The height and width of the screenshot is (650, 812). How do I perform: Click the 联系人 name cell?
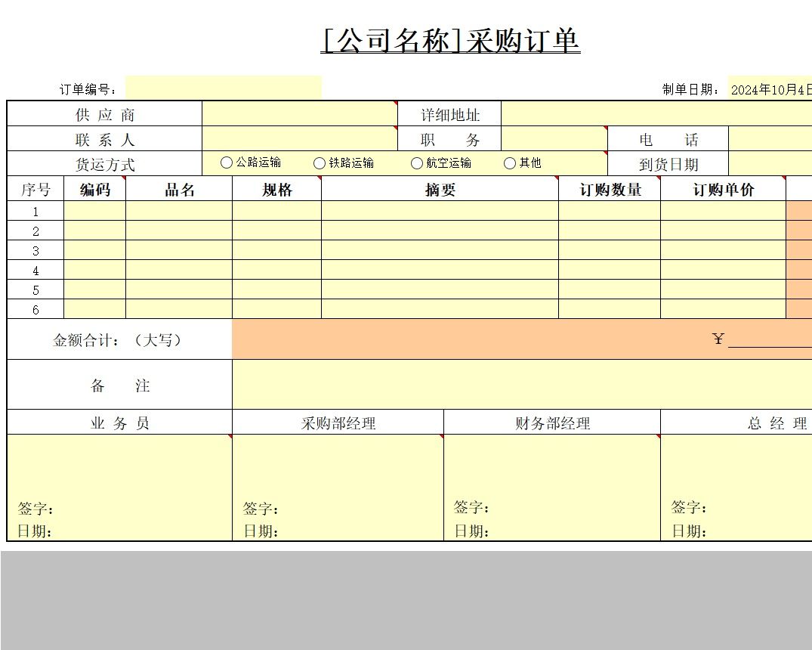(298, 138)
